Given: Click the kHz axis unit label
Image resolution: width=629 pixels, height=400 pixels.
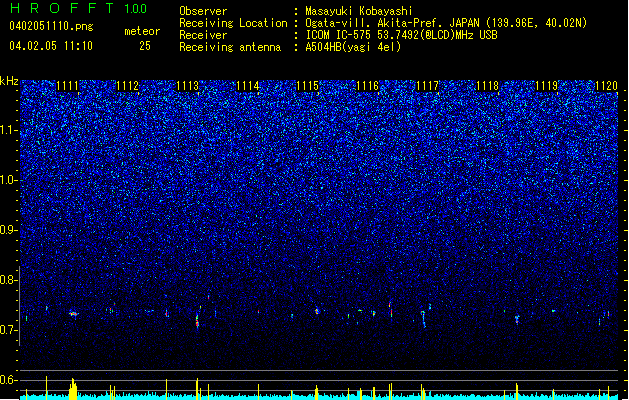Looking at the screenshot, I should pyautogui.click(x=9, y=81).
